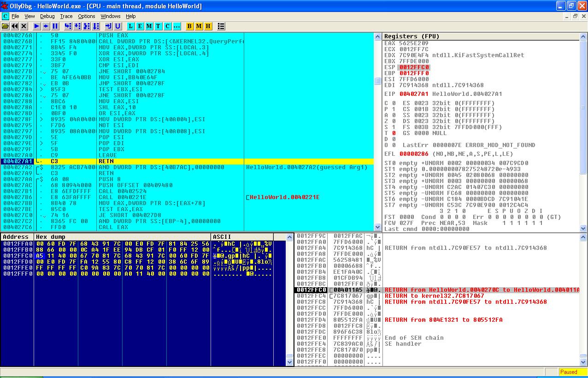The image size is (588, 378).
Task: Select the NOT ESI instruction line
Action: (187, 125)
